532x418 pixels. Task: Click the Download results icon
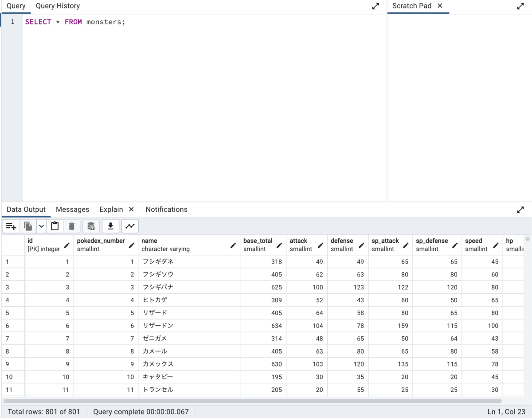point(110,226)
